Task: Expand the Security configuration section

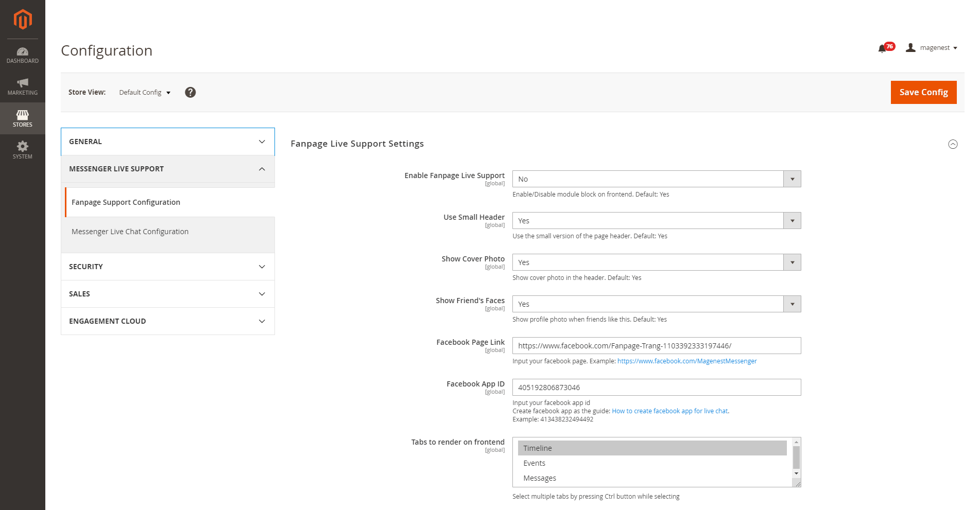Action: point(167,267)
